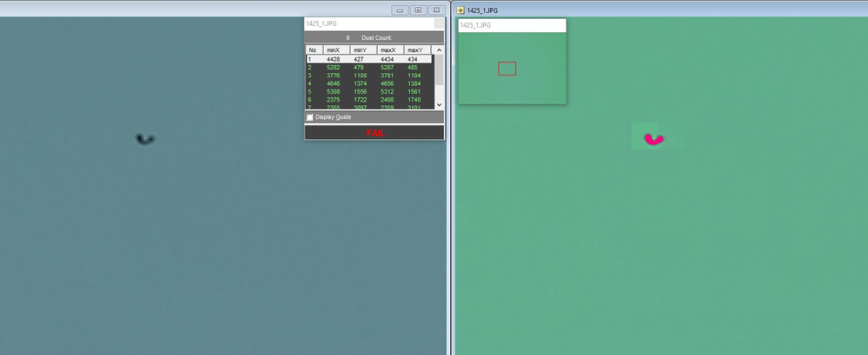Image resolution: width=868 pixels, height=355 pixels.
Task: Click the pink highlighted dust spot
Action: (x=653, y=139)
